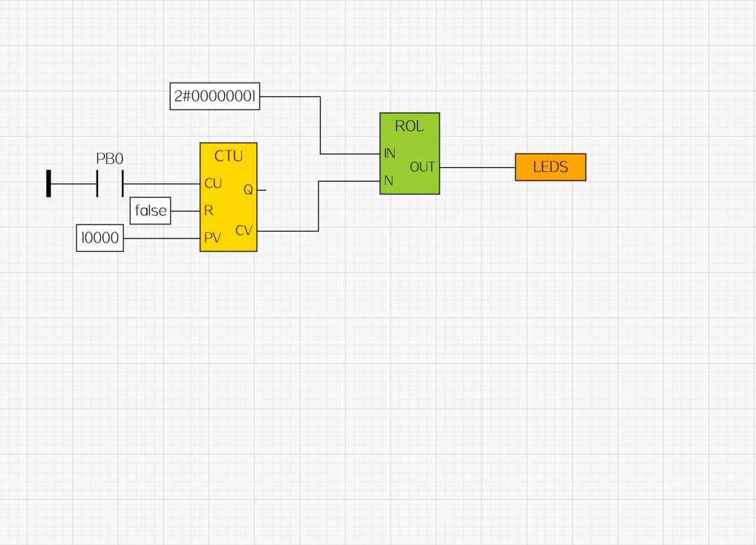The image size is (756, 545).
Task: Select the green ROL block title
Action: coord(409,126)
